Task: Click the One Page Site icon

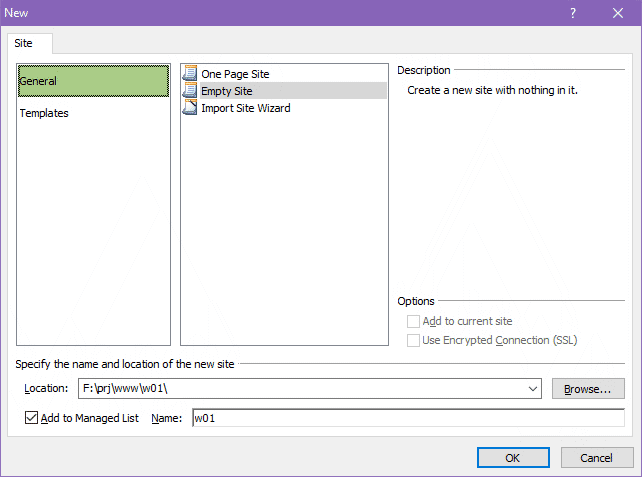Action: 190,74
